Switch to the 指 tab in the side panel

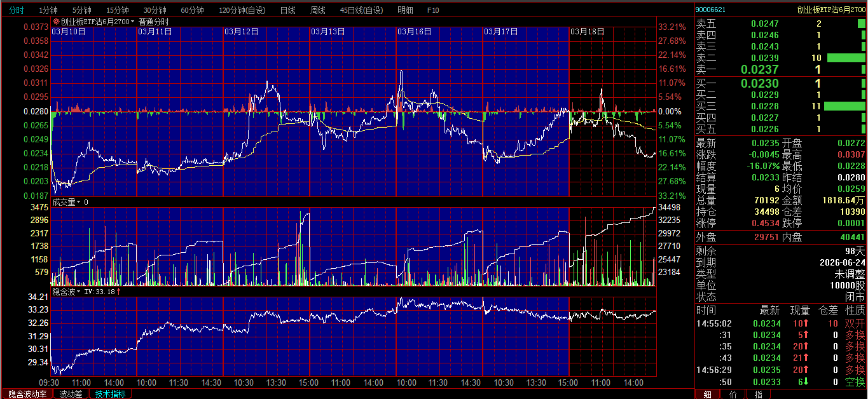[x=758, y=394]
